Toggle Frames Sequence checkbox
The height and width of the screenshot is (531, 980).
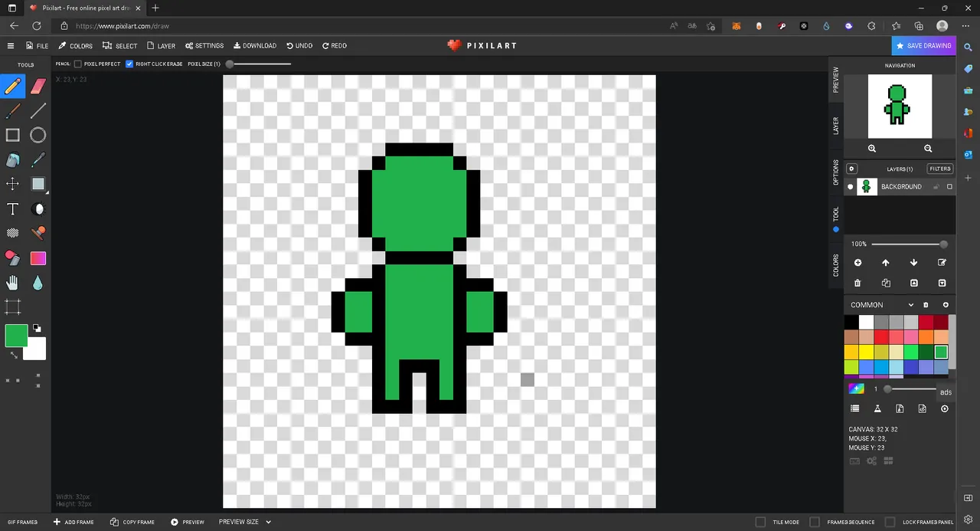coord(815,522)
